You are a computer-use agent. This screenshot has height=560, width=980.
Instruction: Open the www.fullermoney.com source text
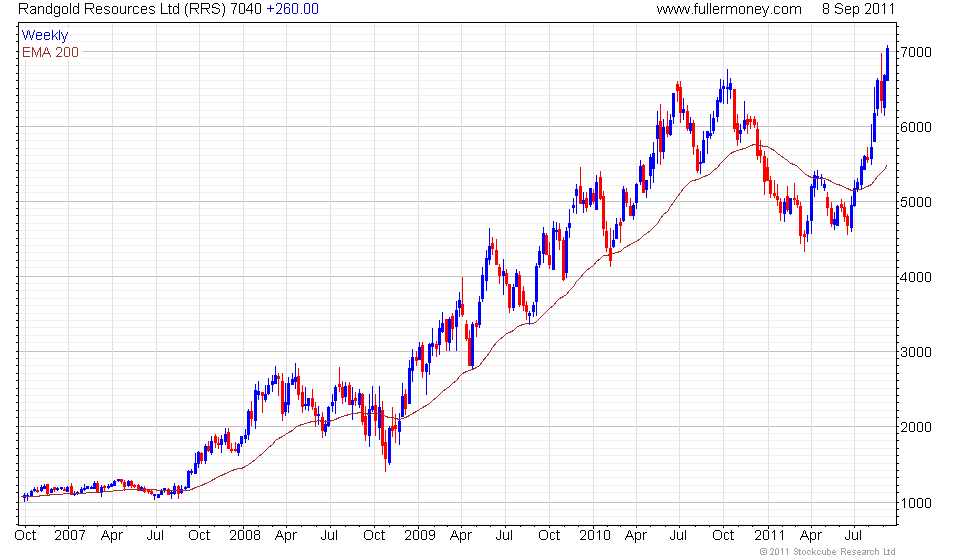point(729,9)
